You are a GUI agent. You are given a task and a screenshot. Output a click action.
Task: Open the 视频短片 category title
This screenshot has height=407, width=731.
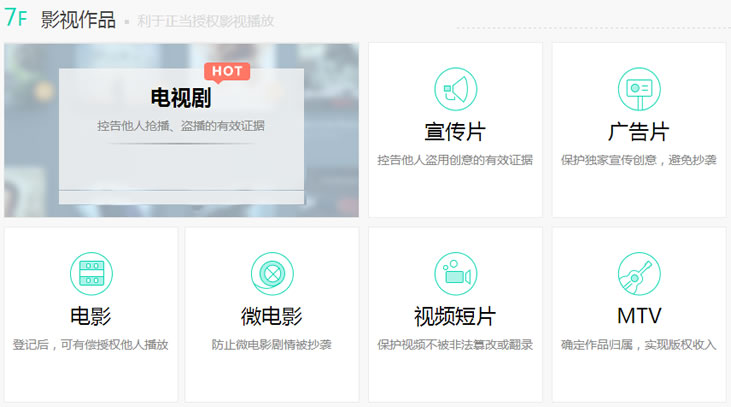click(x=455, y=316)
